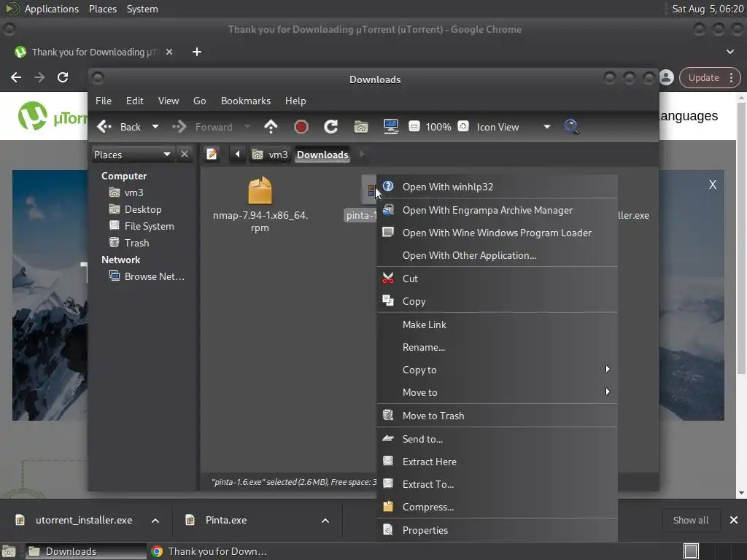Expand the Copy to submenu
This screenshot has height=560, width=747.
[497, 370]
